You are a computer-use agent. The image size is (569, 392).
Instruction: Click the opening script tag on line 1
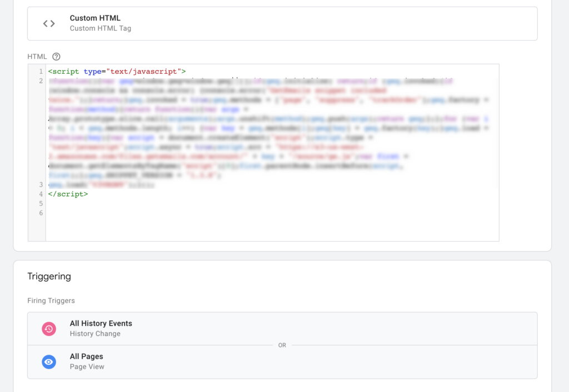tap(117, 72)
